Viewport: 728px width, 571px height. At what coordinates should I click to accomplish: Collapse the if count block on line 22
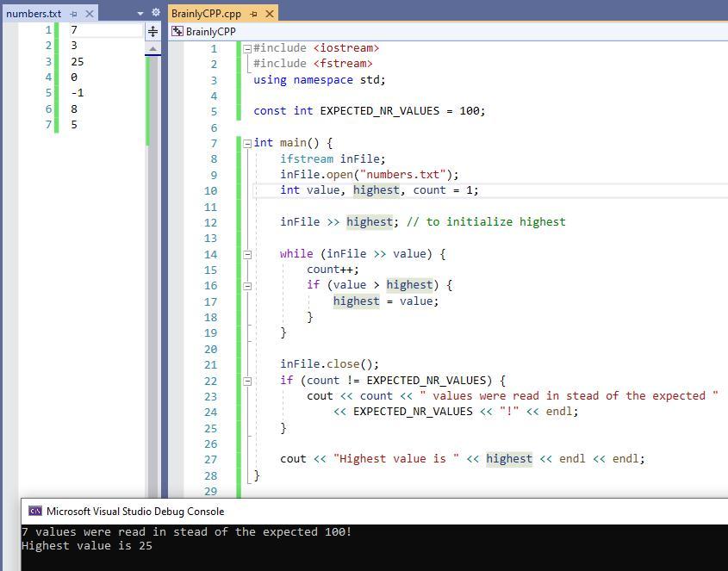coord(247,381)
